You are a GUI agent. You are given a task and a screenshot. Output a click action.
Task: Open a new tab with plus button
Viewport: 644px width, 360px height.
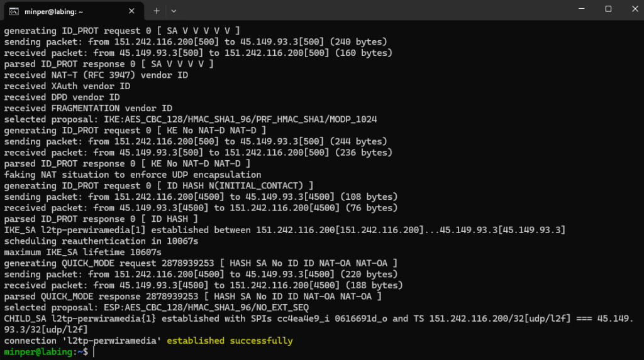(157, 10)
